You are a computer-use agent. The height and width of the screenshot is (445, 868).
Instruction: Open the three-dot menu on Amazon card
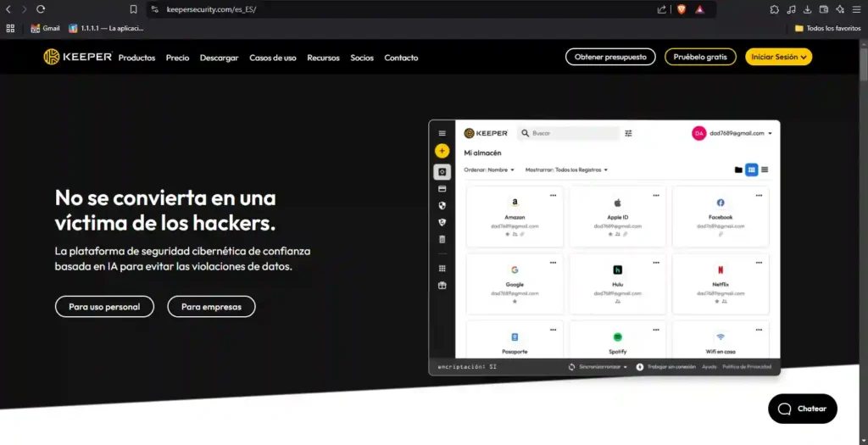554,195
